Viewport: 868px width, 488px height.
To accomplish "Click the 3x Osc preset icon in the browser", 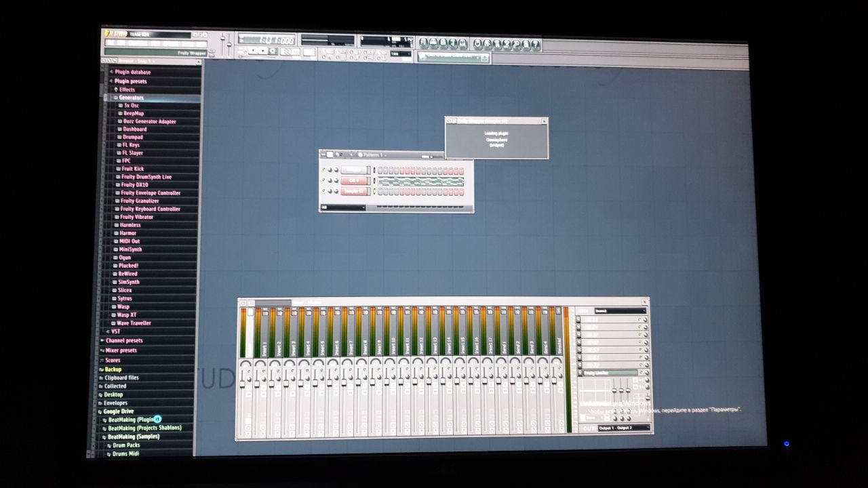I will [120, 106].
